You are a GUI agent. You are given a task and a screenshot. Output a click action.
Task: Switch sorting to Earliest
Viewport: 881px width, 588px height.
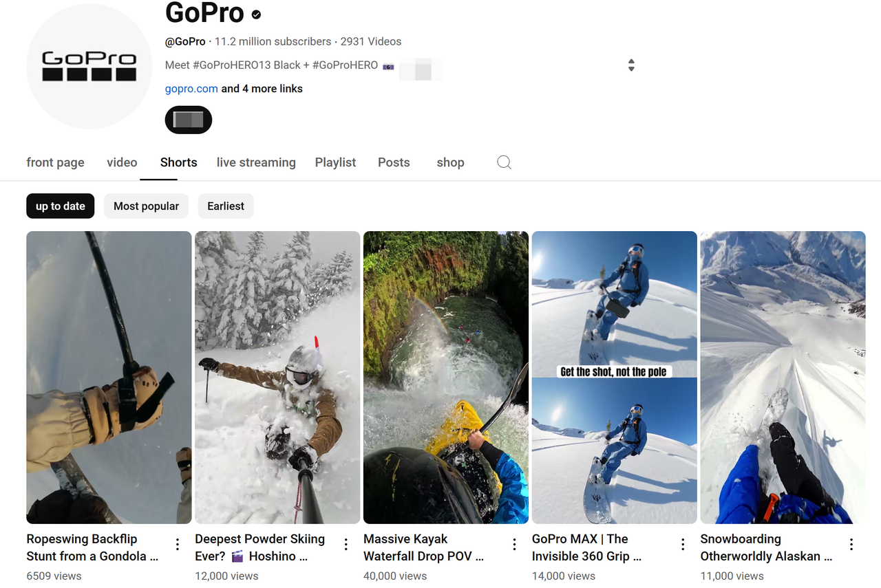[226, 206]
